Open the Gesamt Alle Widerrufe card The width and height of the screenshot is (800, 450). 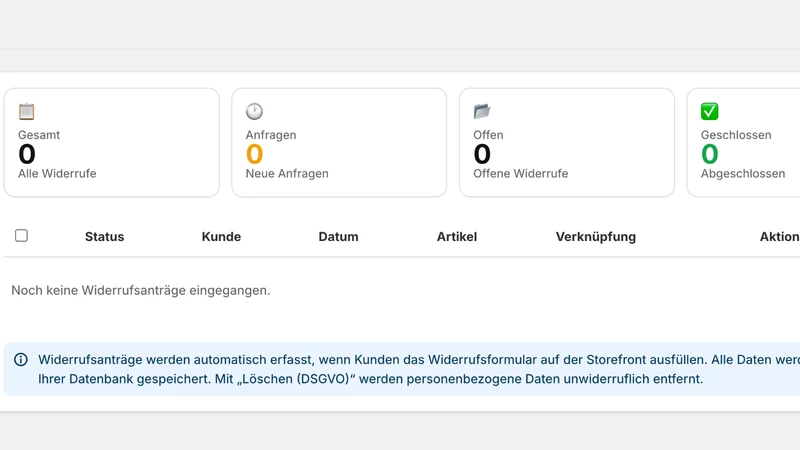(x=112, y=142)
